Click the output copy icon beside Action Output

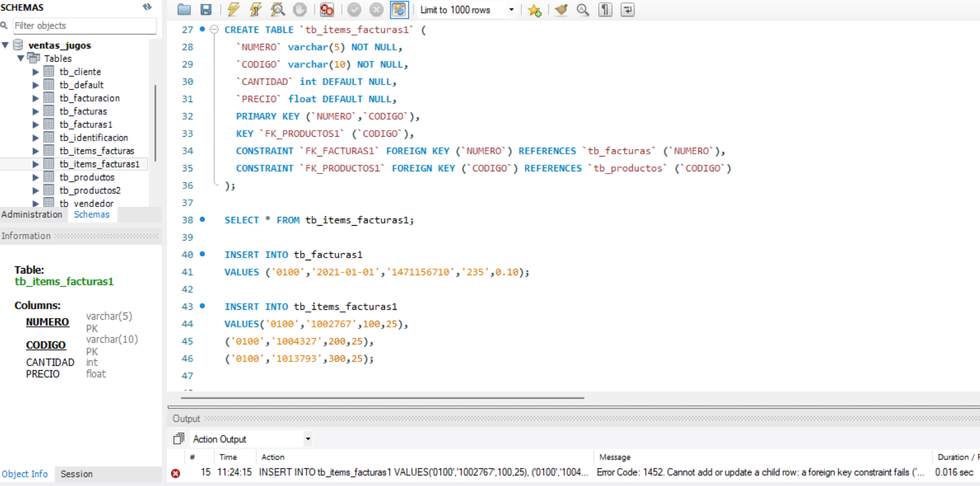[178, 439]
